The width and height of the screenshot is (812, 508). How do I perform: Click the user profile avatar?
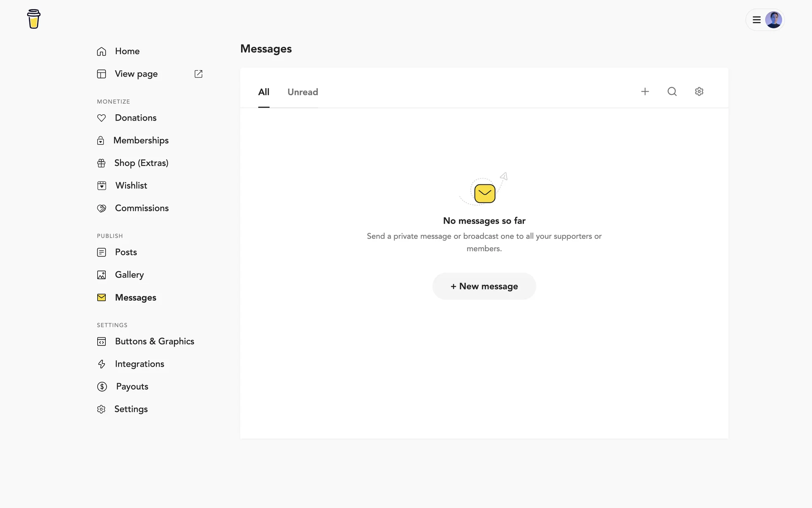[x=774, y=20]
